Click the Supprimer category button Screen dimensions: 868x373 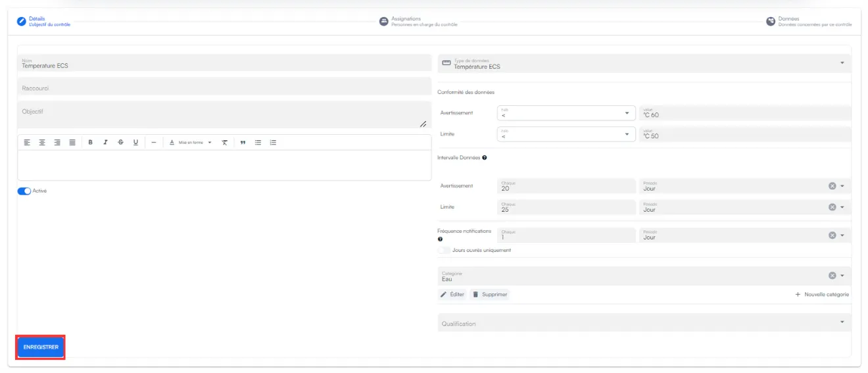coord(489,295)
